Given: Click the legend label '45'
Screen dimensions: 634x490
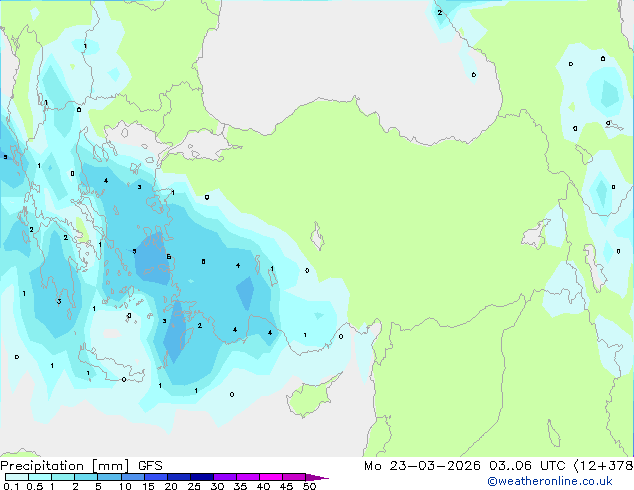Looking at the screenshot, I should coord(286,486).
